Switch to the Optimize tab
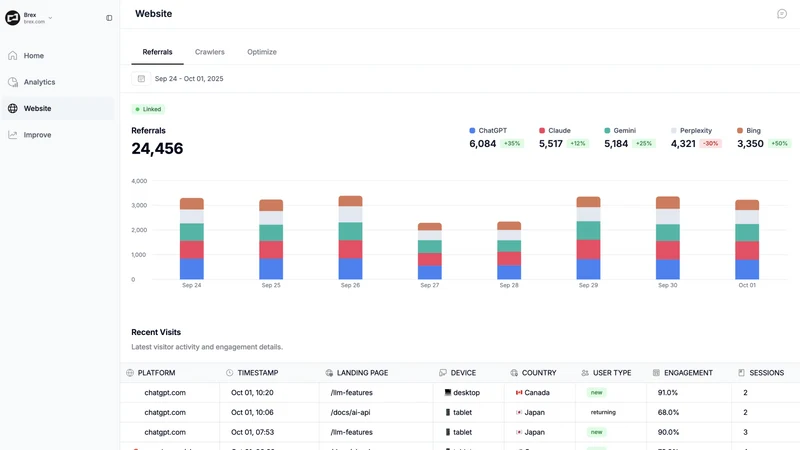The width and height of the screenshot is (800, 450). tap(262, 52)
